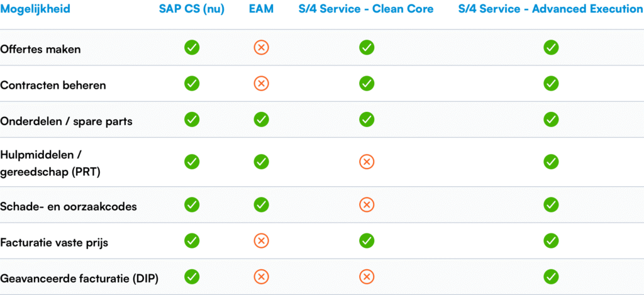This screenshot has height=295, width=644.
Task: Click the green check for Geavanceerde facturatie under Advanced Execution
Action: click(551, 277)
